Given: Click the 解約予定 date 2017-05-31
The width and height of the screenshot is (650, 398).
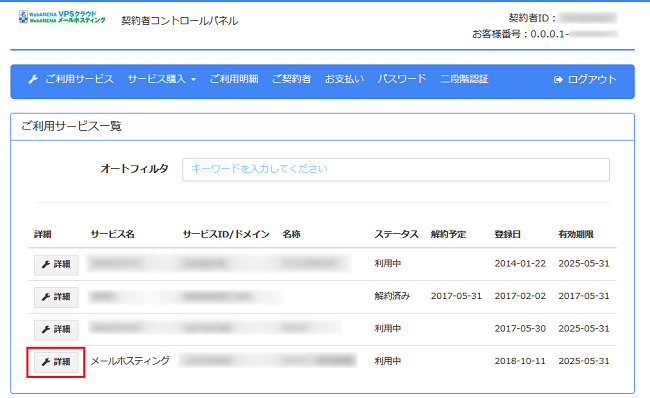Looking at the screenshot, I should (x=456, y=296).
